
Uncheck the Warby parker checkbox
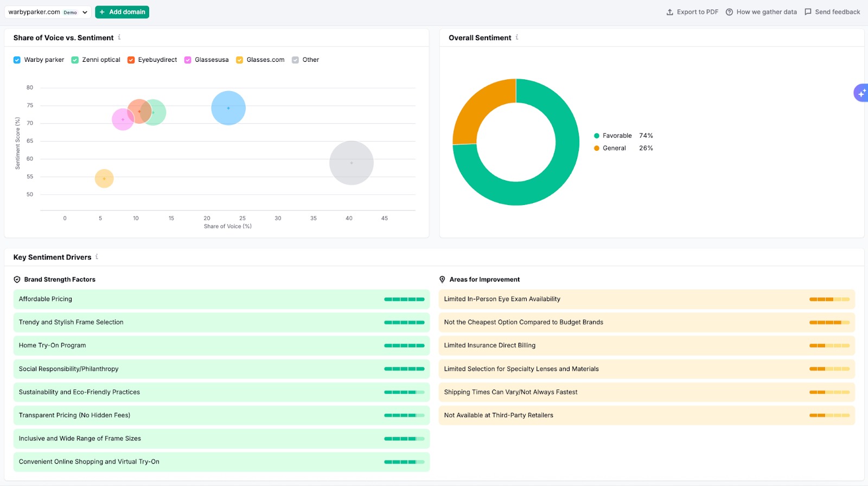point(17,60)
